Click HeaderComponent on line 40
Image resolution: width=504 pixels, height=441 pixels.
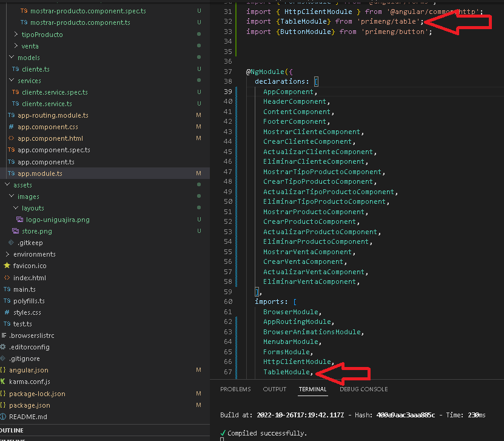(x=295, y=101)
